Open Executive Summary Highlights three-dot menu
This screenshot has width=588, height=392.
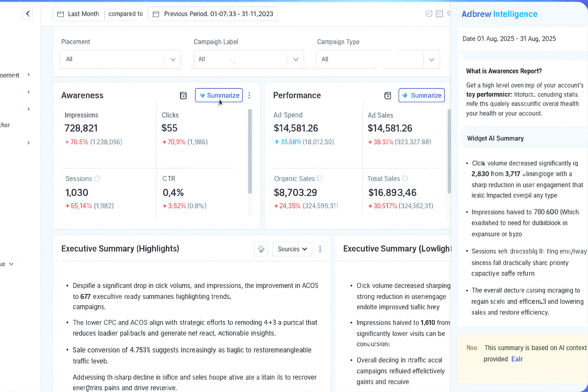click(320, 249)
